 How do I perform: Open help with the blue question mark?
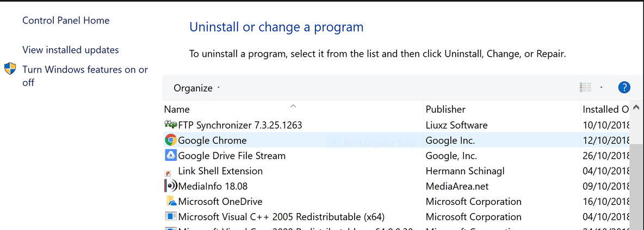click(x=624, y=87)
